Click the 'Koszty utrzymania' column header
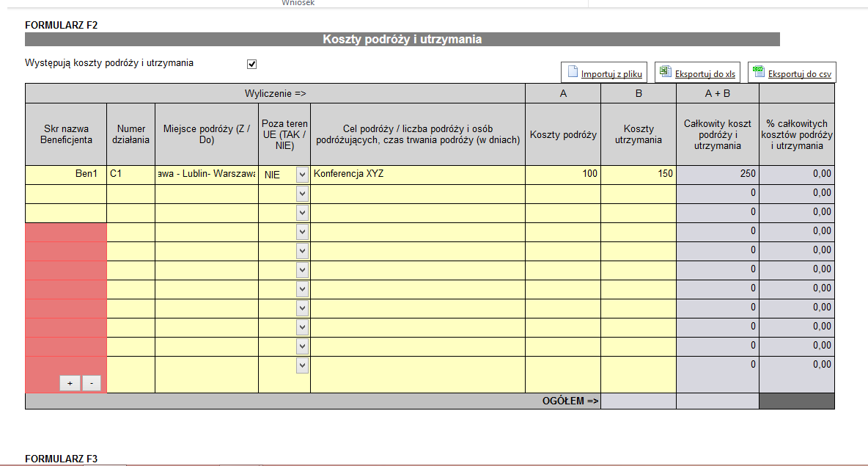This screenshot has width=868, height=466. click(639, 134)
